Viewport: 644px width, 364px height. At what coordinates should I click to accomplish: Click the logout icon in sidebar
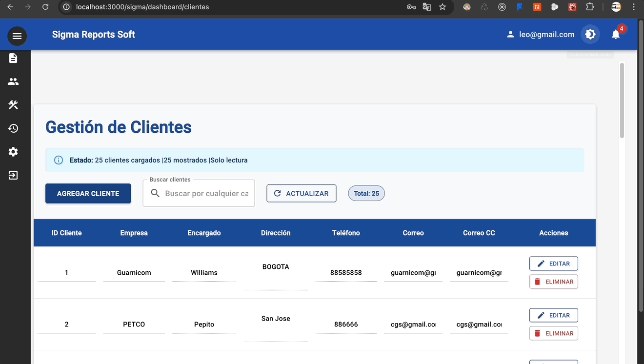click(x=13, y=175)
